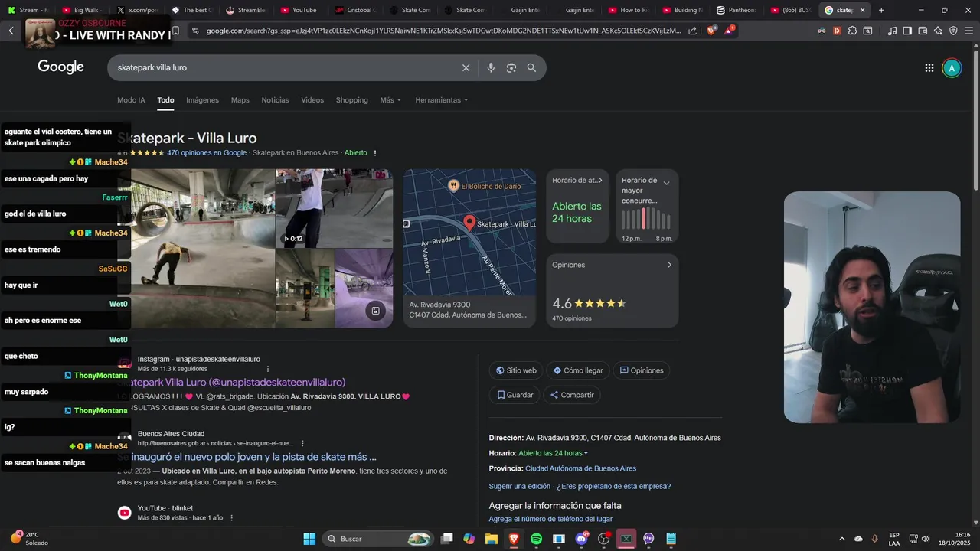Expand the Más search filters dropdown
Image resolution: width=980 pixels, height=551 pixels.
tap(390, 100)
